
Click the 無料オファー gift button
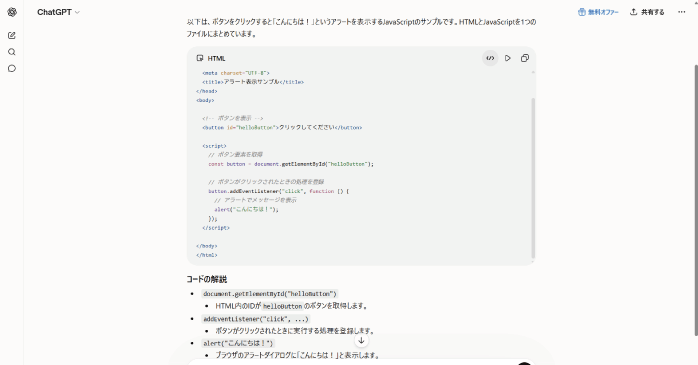(598, 12)
